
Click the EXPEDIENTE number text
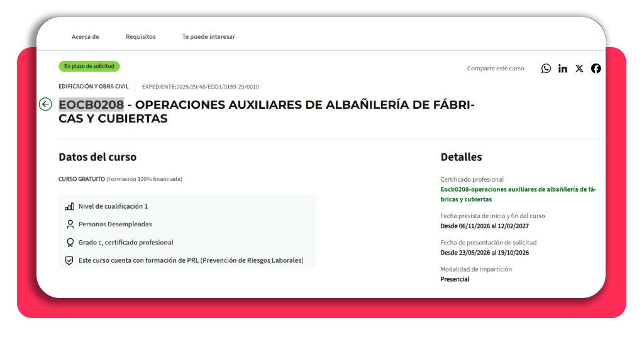pyautogui.click(x=201, y=87)
